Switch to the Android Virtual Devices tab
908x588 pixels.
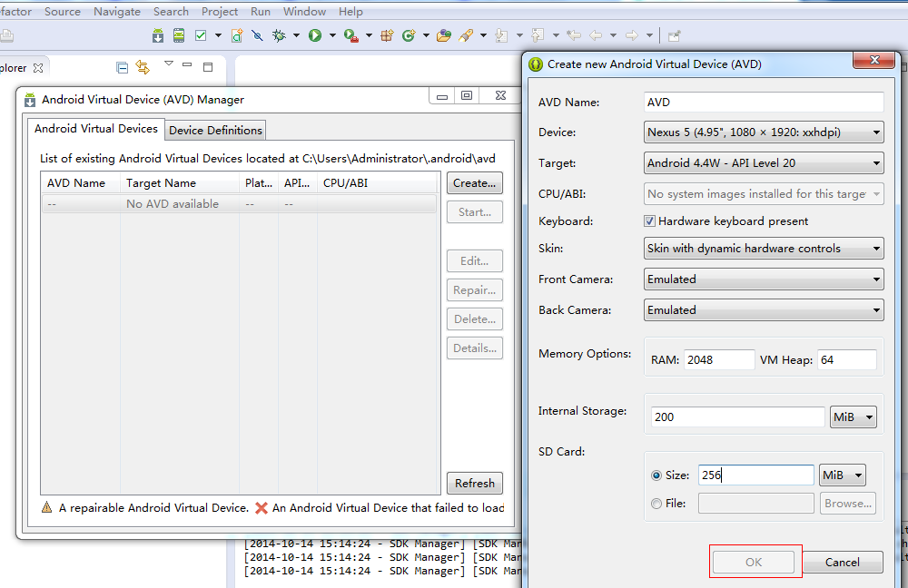[x=96, y=129]
